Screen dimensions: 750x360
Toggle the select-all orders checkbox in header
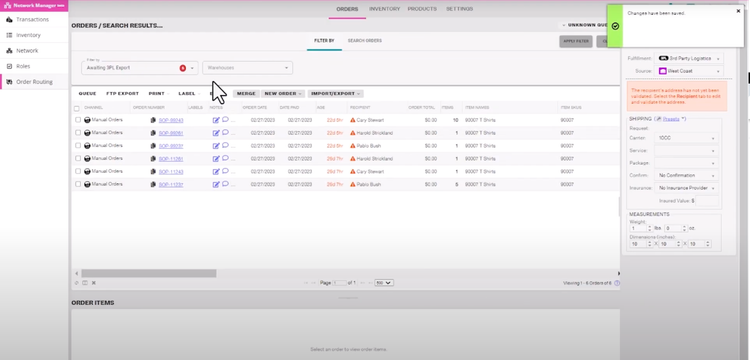pyautogui.click(x=77, y=109)
